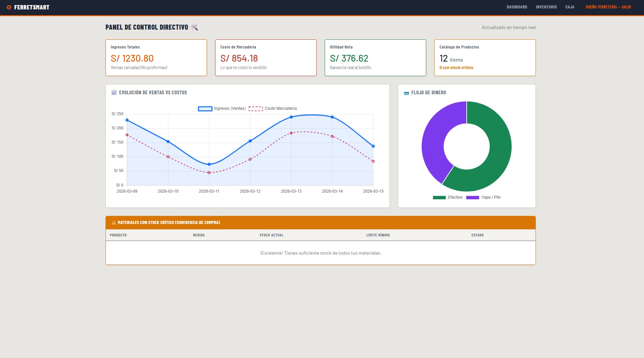Click the card icon beside Flujo de Dinero

point(406,93)
